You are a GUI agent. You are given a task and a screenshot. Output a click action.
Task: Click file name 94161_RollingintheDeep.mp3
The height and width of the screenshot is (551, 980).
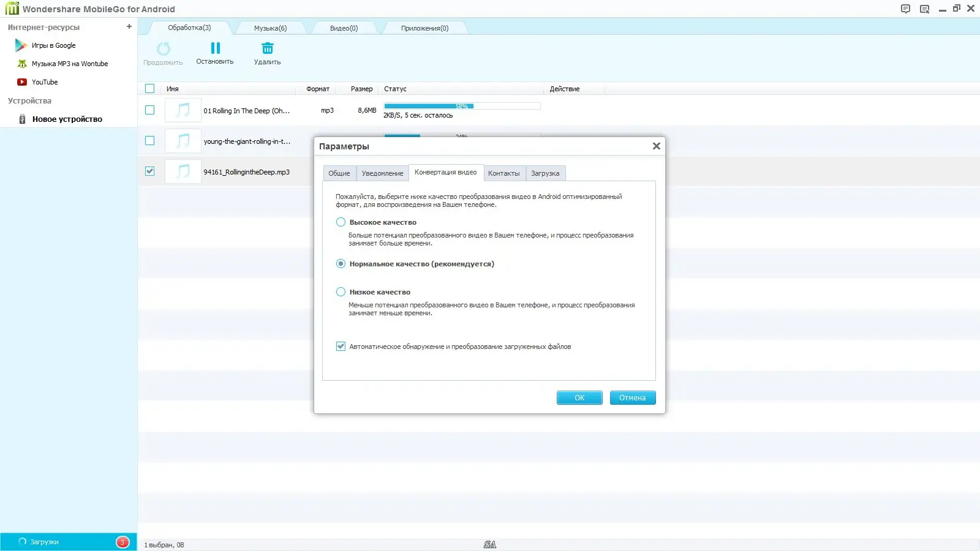pyautogui.click(x=247, y=172)
